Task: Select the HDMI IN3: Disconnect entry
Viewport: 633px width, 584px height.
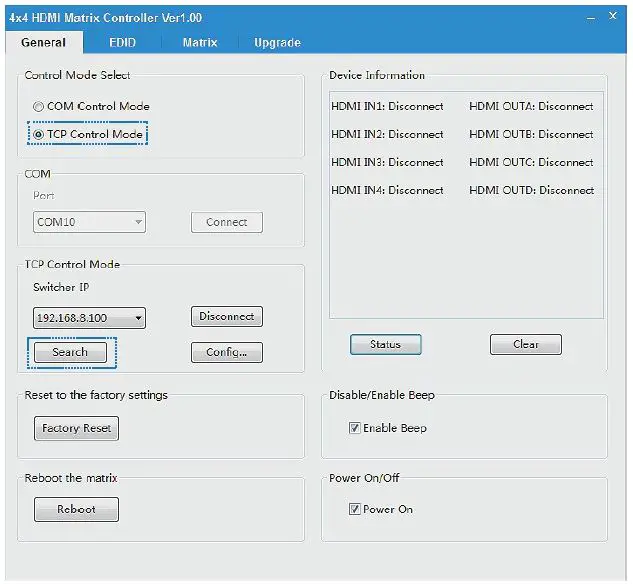Action: point(387,162)
